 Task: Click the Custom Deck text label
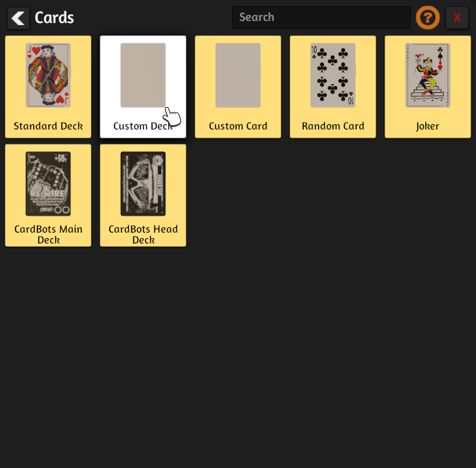[143, 126]
